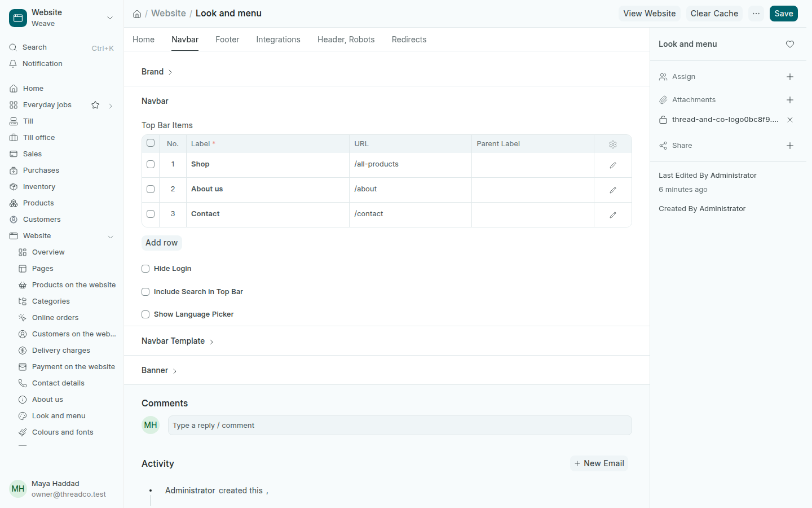Tick the select-all checkbox in table header
812x508 pixels.
(151, 143)
